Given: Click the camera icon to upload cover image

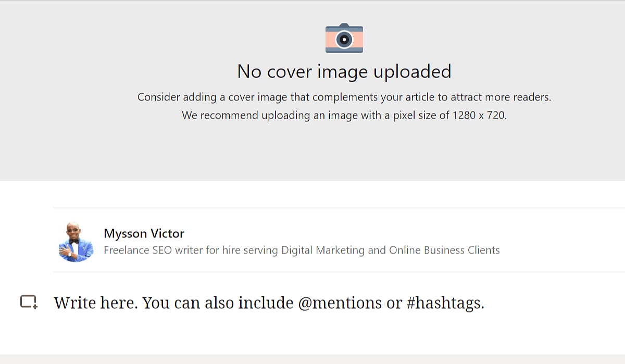Looking at the screenshot, I should click(344, 38).
